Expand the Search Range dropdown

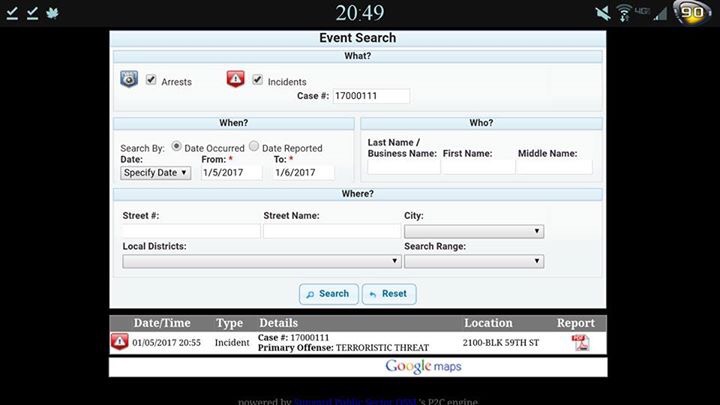point(473,261)
